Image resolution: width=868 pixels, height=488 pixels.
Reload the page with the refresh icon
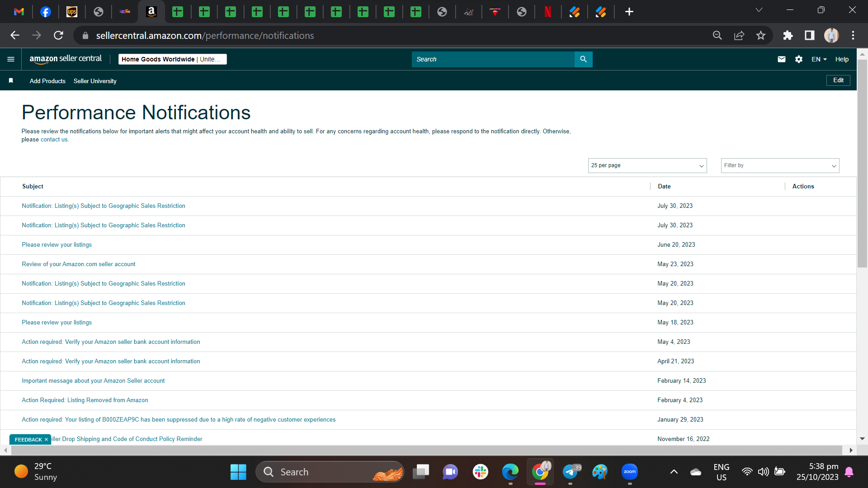pyautogui.click(x=58, y=35)
